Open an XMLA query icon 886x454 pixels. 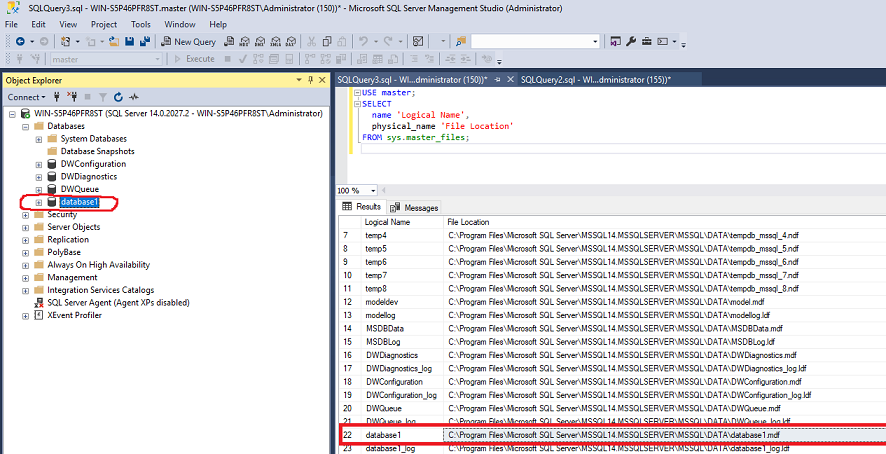[x=276, y=41]
